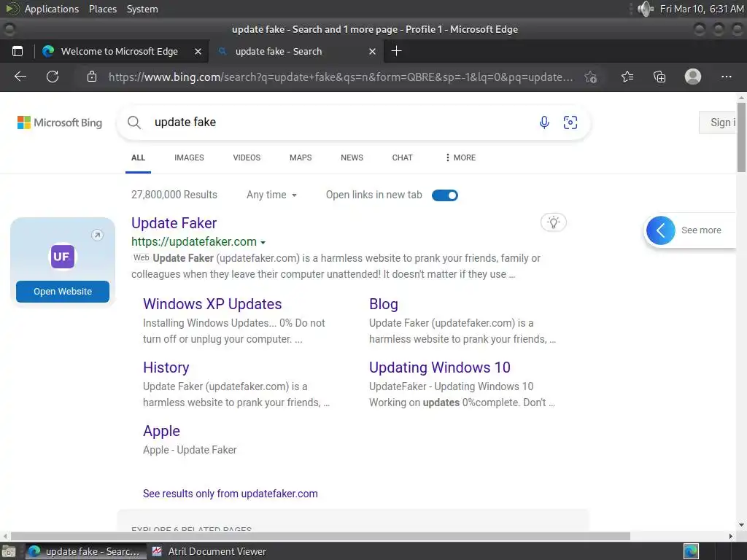This screenshot has height=560, width=747.
Task: Close the update fake - Search tab
Action: coord(373,52)
